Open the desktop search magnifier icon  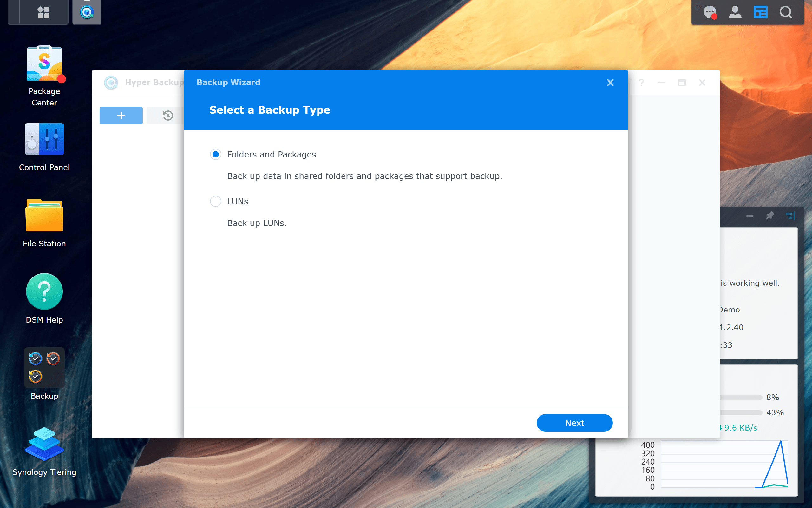[786, 12]
